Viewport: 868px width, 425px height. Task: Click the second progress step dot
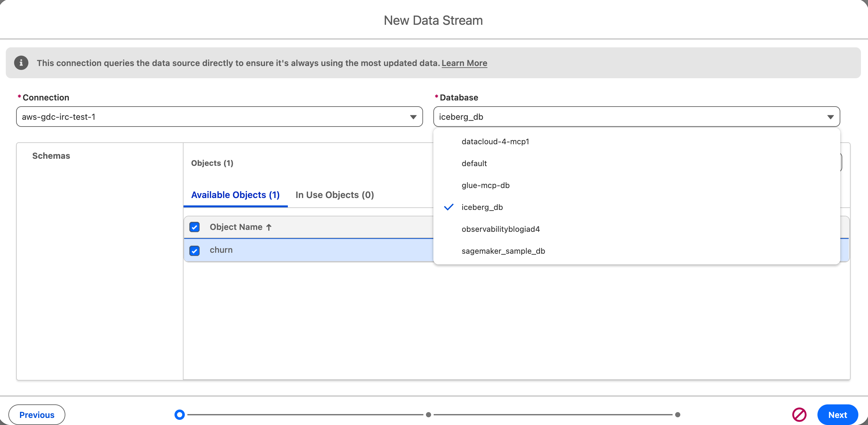pyautogui.click(x=428, y=415)
